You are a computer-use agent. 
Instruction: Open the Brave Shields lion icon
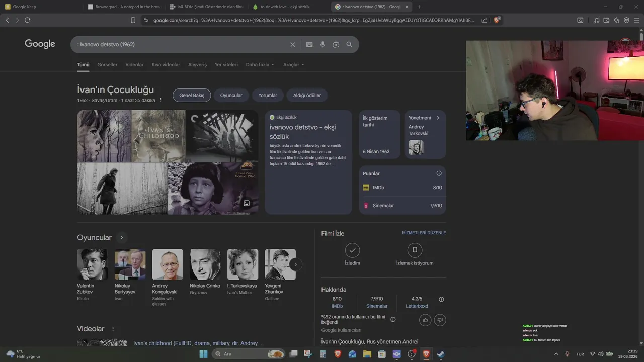pyautogui.click(x=497, y=20)
